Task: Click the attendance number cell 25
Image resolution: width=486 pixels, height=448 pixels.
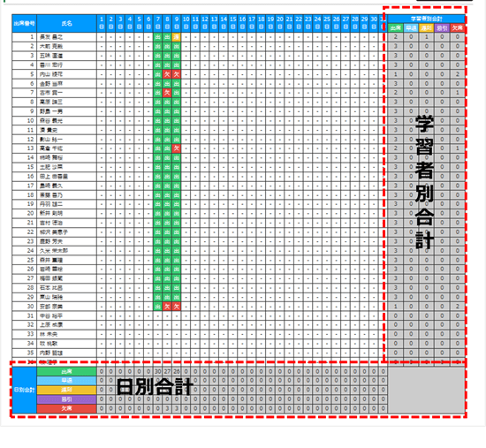Action: (24, 260)
